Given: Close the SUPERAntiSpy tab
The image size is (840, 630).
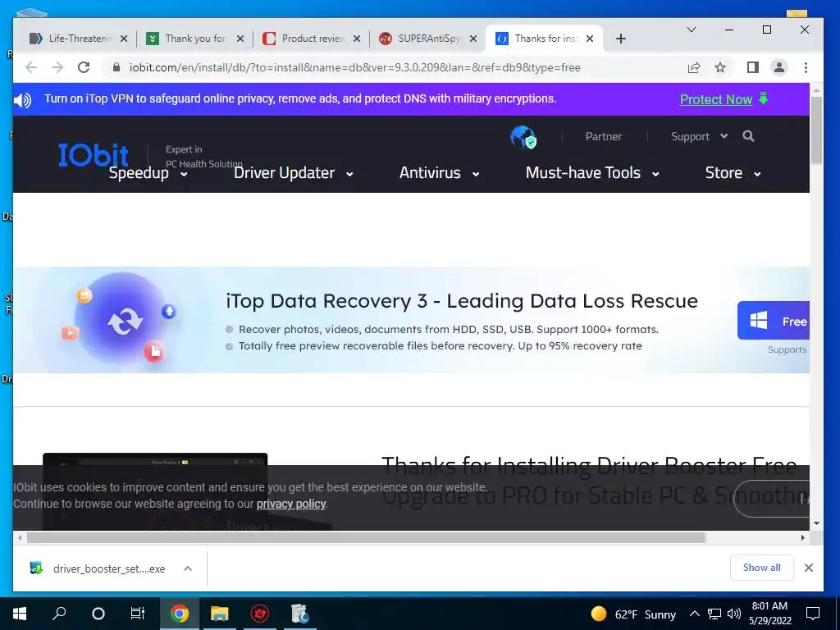Looking at the screenshot, I should [x=473, y=39].
